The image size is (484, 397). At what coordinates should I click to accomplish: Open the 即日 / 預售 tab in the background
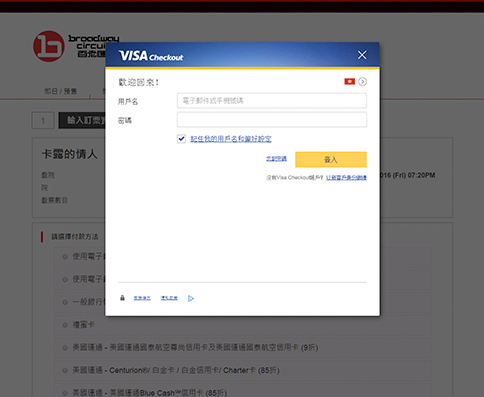[x=61, y=91]
